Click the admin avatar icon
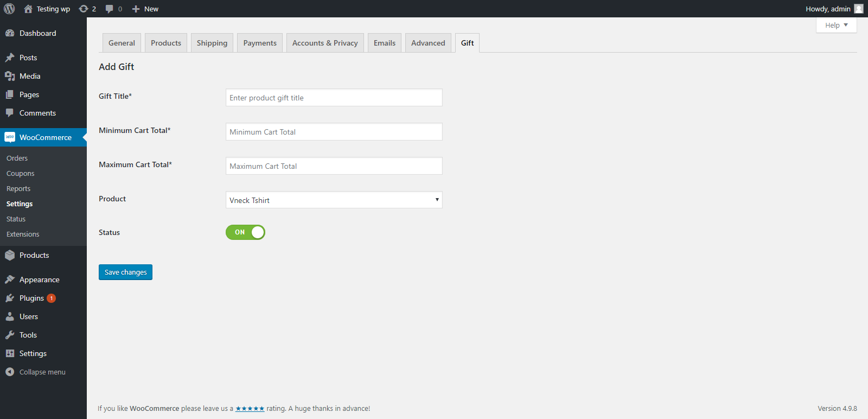868x419 pixels. click(x=859, y=9)
